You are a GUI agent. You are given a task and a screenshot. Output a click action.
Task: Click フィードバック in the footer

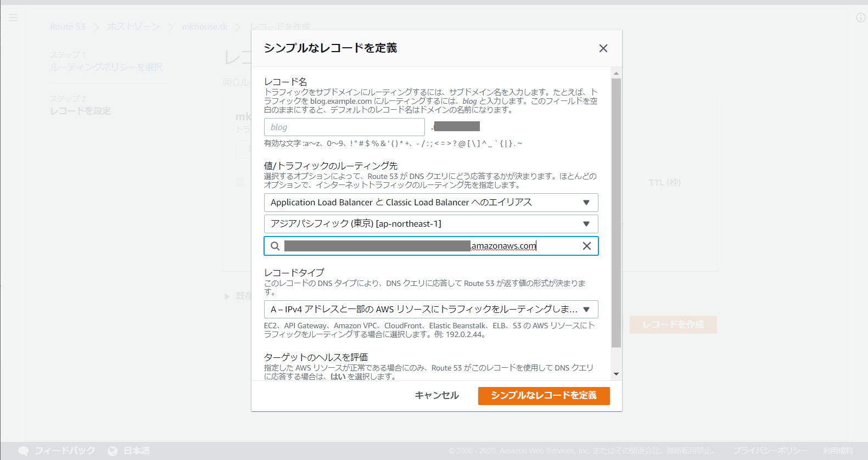pyautogui.click(x=65, y=451)
